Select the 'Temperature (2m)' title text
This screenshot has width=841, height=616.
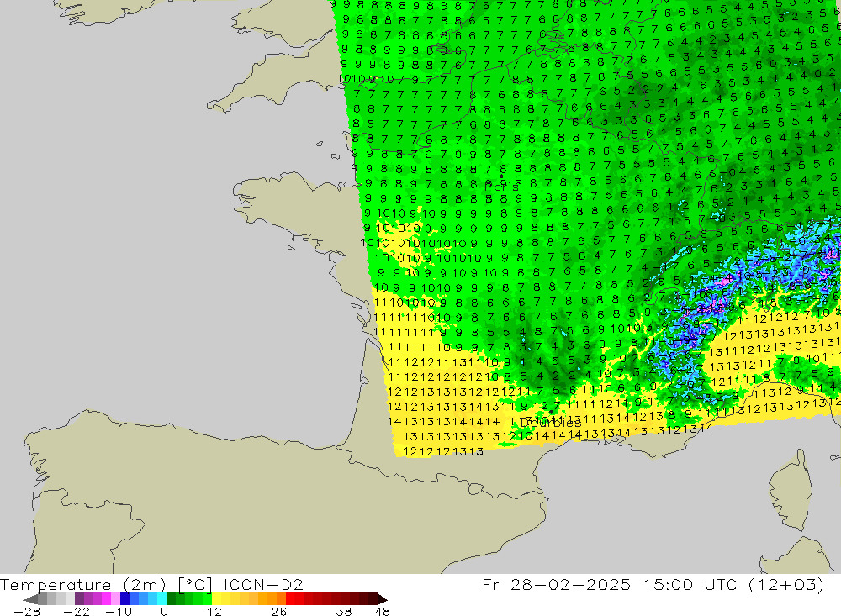tap(82, 584)
